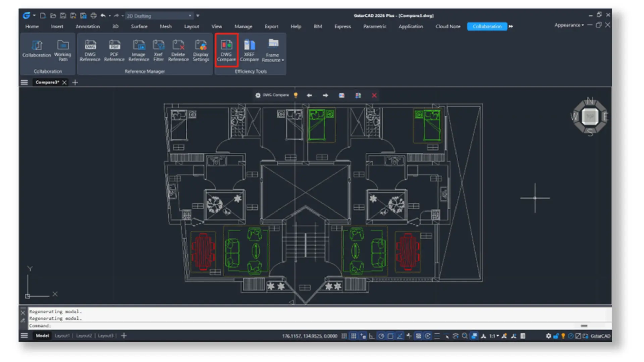Click the New file icon in quick access toolbar

pos(43,16)
